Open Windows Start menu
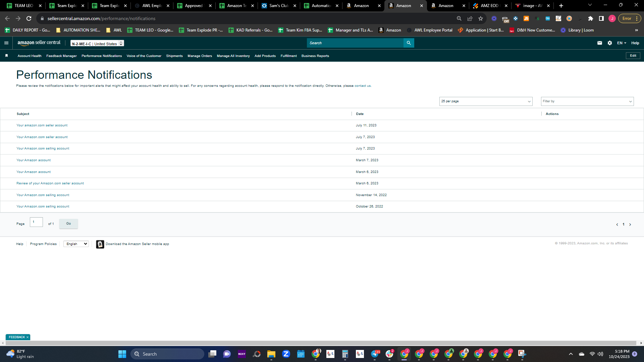 (122, 354)
